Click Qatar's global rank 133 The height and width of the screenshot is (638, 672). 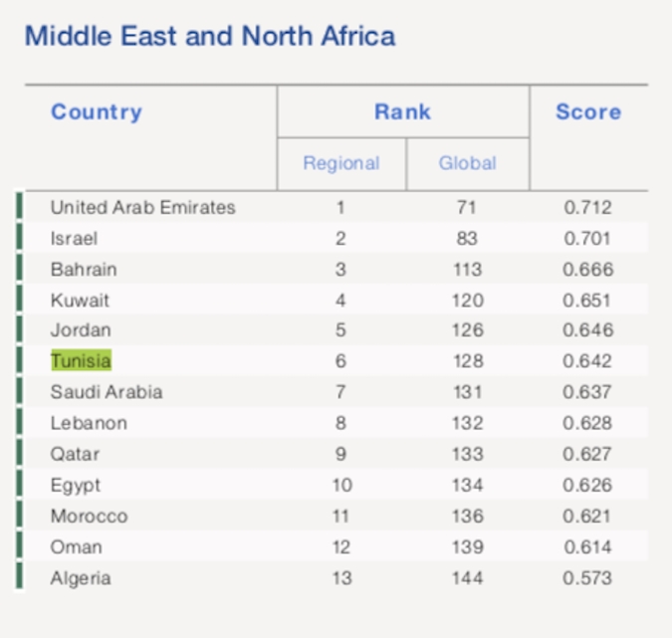pos(468,454)
